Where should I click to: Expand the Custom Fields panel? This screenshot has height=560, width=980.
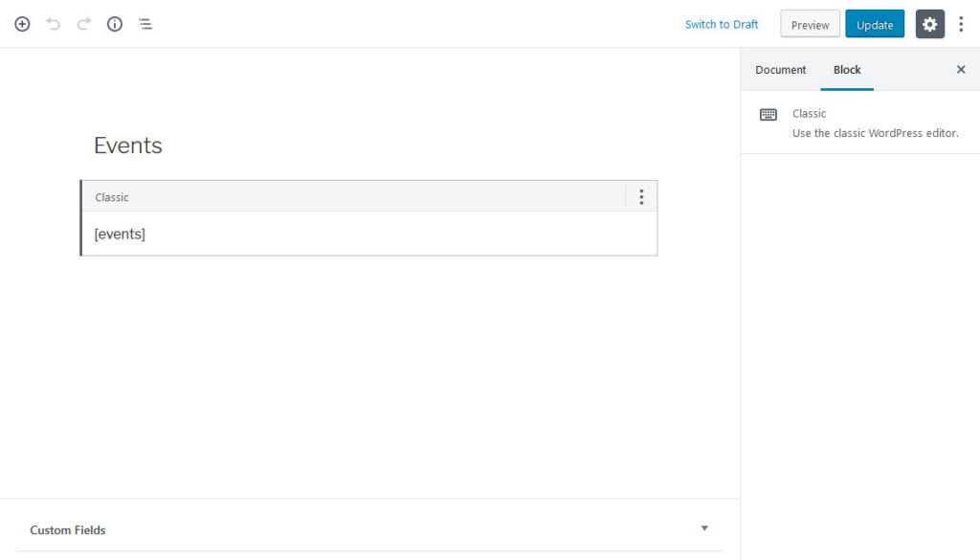(x=704, y=527)
